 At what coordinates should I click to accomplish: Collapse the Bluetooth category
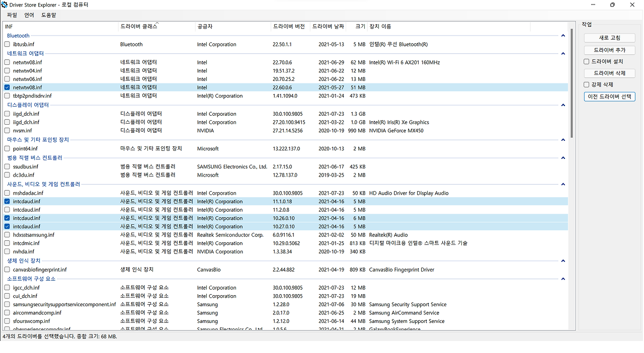tap(563, 35)
